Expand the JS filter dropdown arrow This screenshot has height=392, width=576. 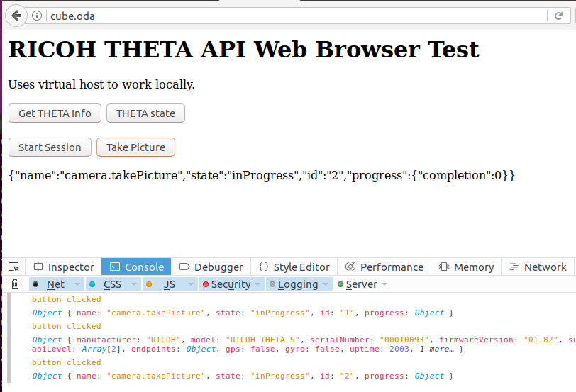pyautogui.click(x=191, y=284)
